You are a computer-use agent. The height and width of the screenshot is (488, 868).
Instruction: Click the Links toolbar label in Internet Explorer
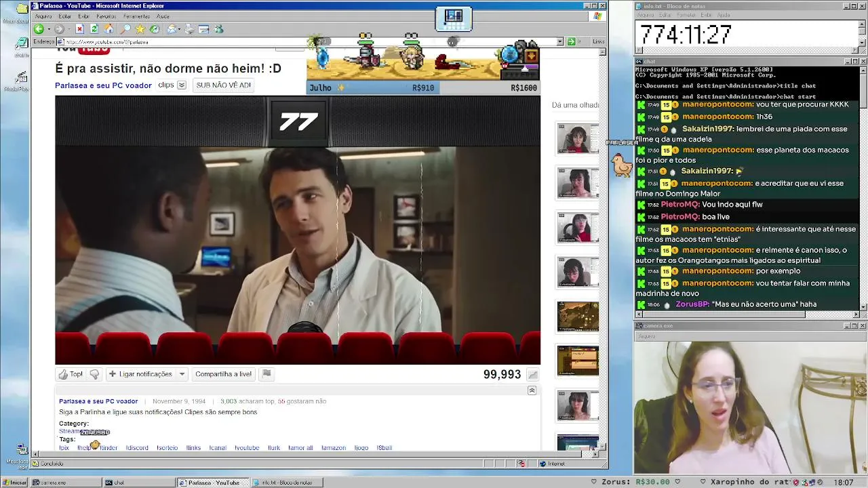click(x=598, y=41)
